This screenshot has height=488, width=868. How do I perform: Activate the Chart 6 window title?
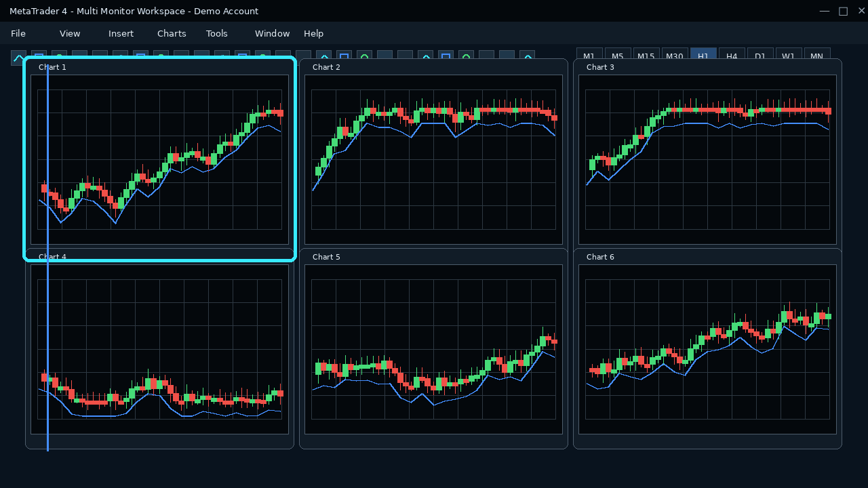pyautogui.click(x=600, y=257)
